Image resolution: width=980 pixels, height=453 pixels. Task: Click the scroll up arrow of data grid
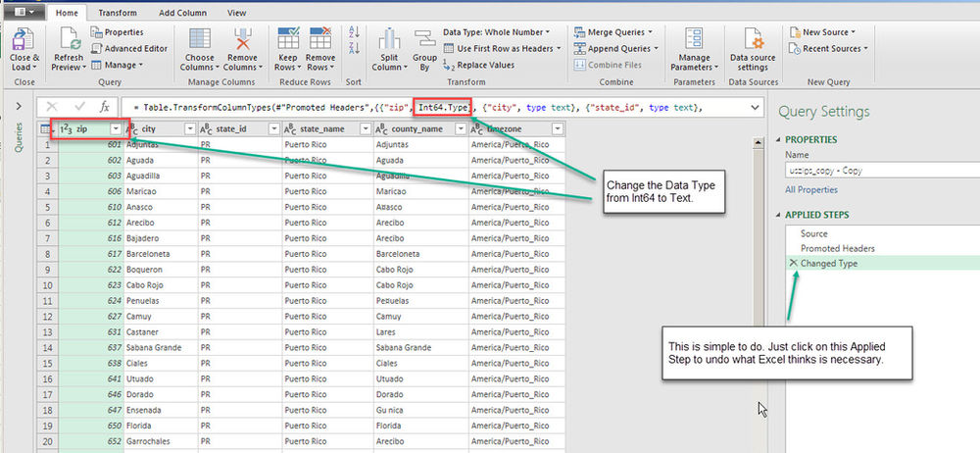coord(759,143)
